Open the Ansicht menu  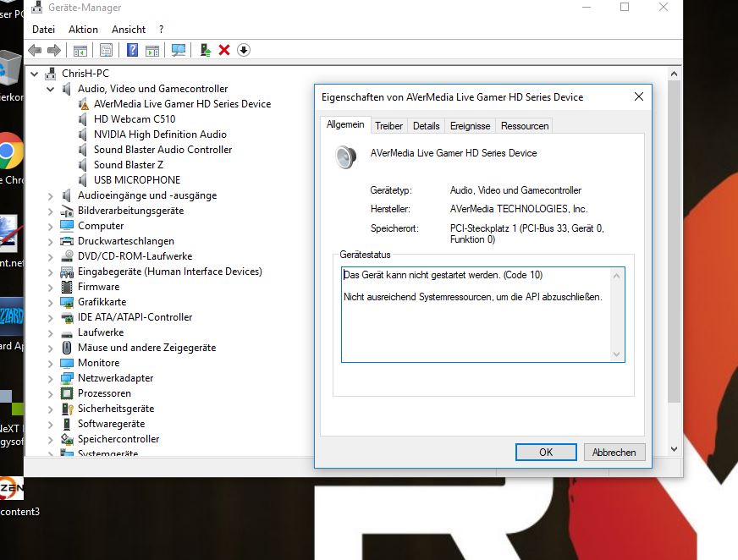129,29
